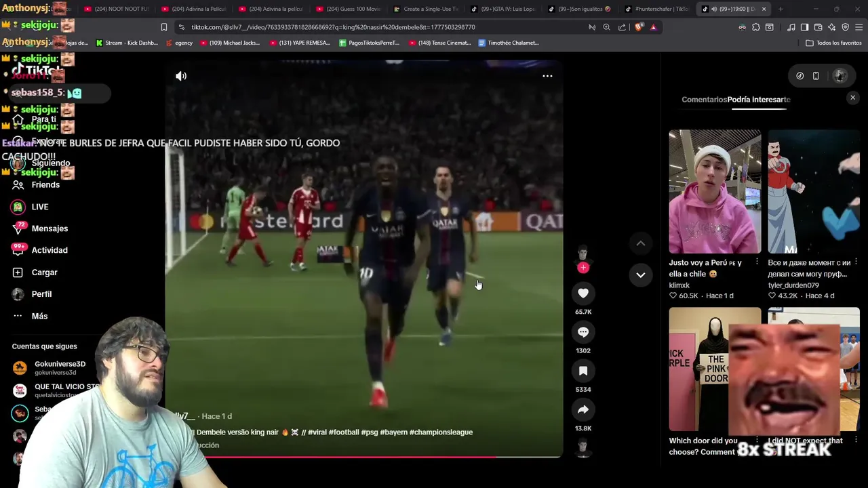
Task: Open a new browser tab with the plus
Action: 781,9
